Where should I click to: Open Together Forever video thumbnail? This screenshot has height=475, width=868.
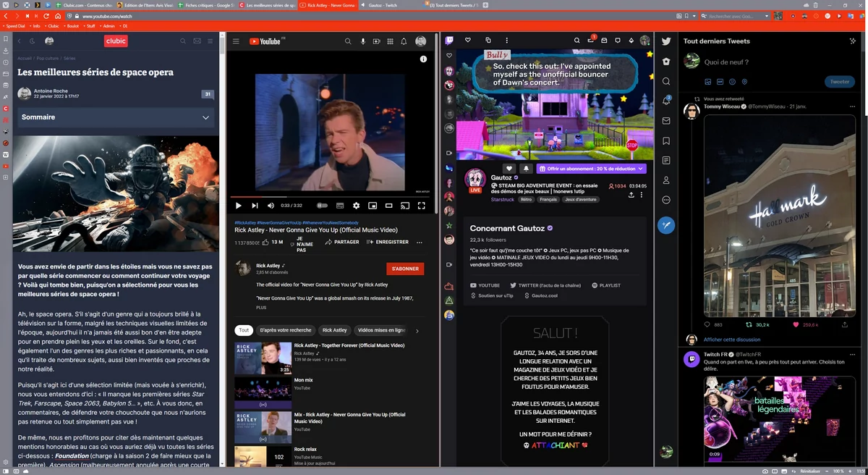(263, 358)
